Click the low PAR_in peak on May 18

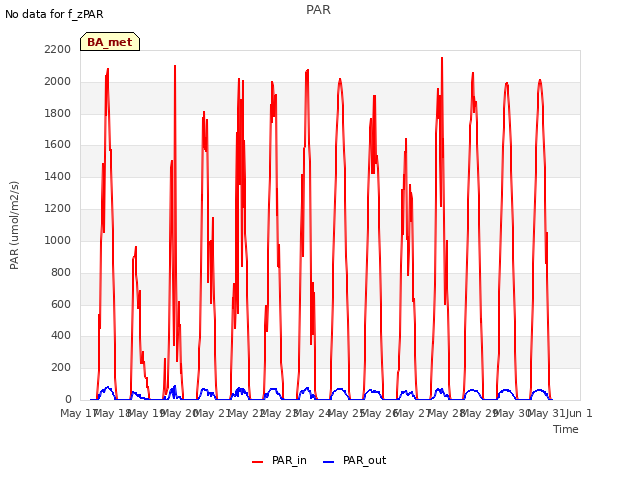click(x=136, y=247)
